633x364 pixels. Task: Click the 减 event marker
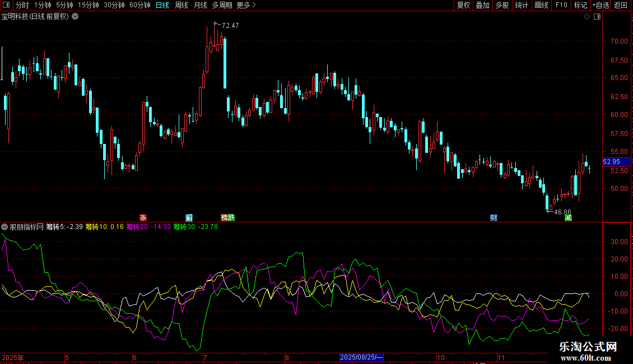(x=568, y=217)
